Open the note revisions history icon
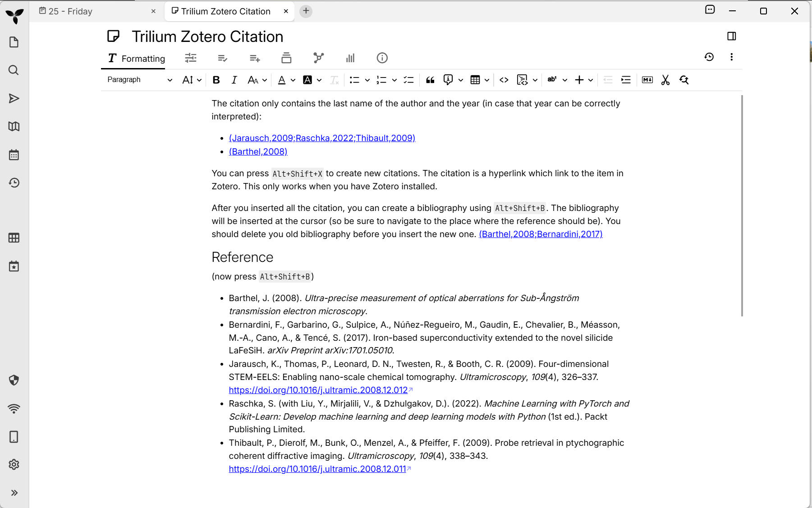This screenshot has height=508, width=812. pos(709,57)
